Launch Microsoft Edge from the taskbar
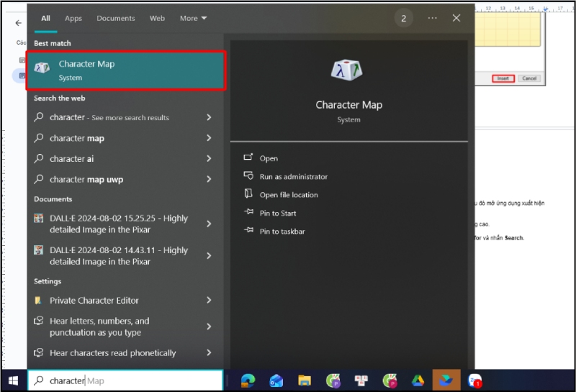576x392 pixels. [x=248, y=380]
